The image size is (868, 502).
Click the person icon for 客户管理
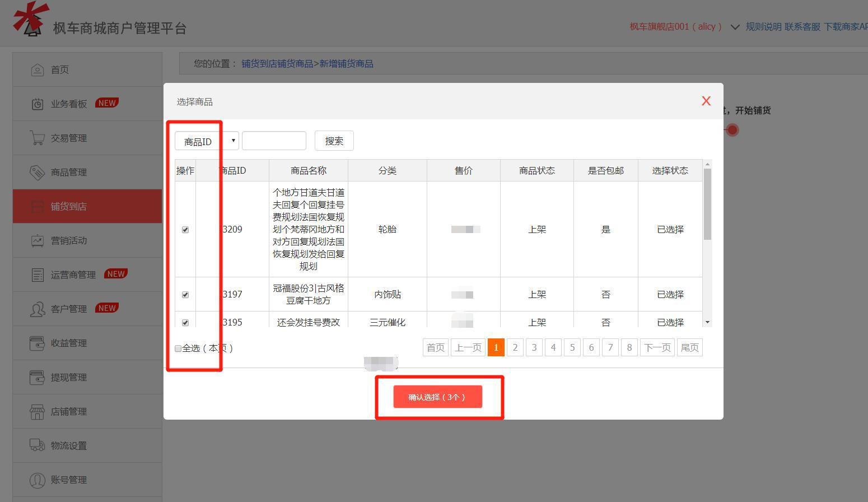coord(37,309)
